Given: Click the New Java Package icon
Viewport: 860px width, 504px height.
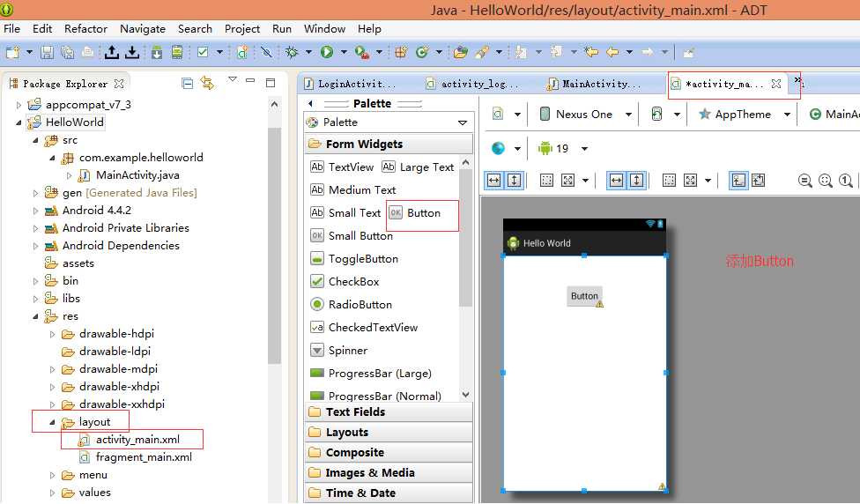Looking at the screenshot, I should (x=402, y=52).
